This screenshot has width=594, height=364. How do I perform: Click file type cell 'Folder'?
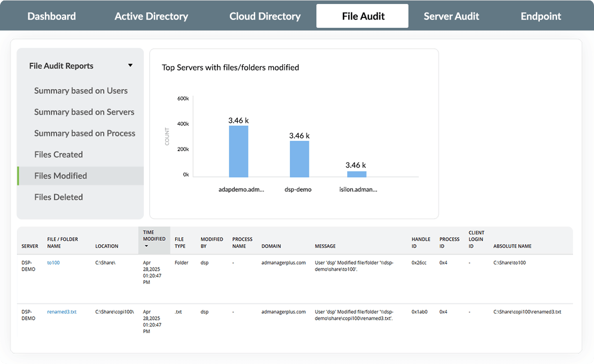182,263
